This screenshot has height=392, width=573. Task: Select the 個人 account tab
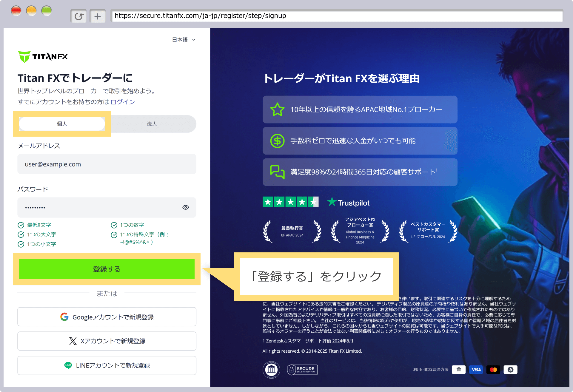click(62, 124)
